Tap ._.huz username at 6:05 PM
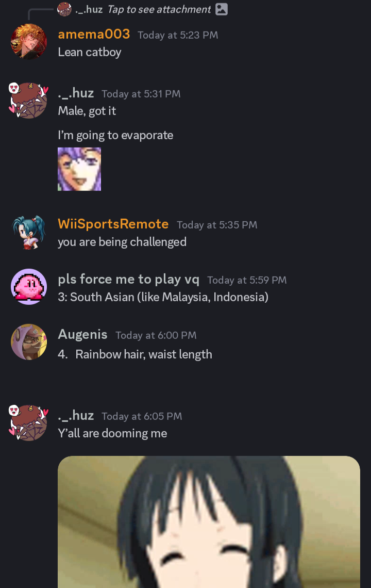The height and width of the screenshot is (588, 371). 76,416
